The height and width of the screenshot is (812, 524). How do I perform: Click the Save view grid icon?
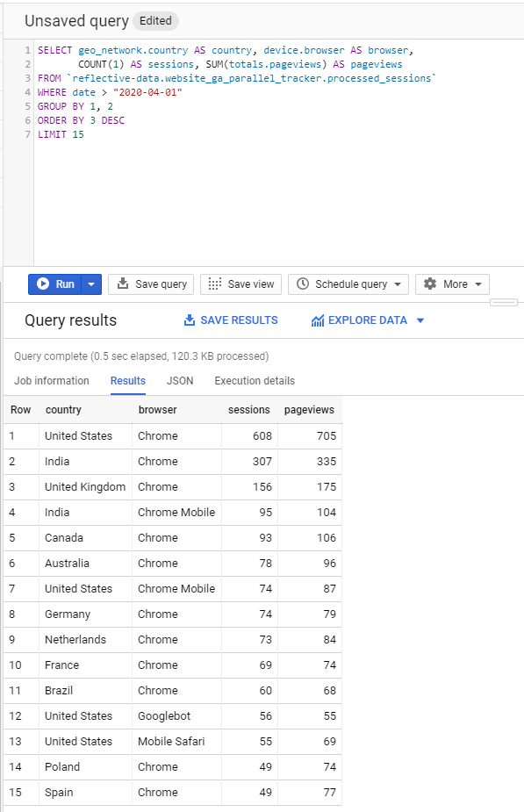tap(214, 284)
